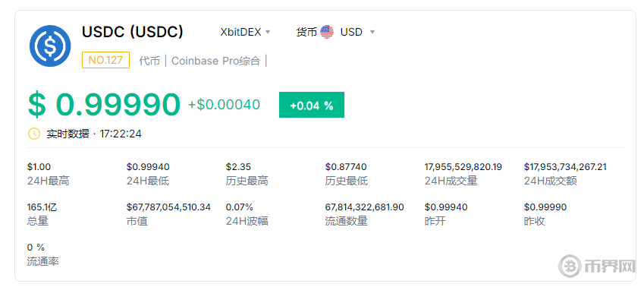Select the 历史最高 $2.35 figure
Screen dimensions: 644x287
pyautogui.click(x=238, y=167)
